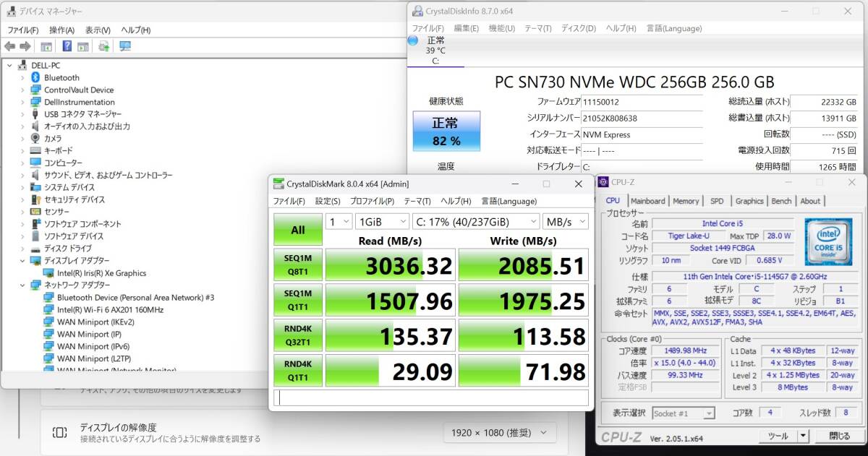This screenshot has width=868, height=456.
Task: Open ディスク(D) menu in CrystalDiskInfo
Action: (x=579, y=28)
